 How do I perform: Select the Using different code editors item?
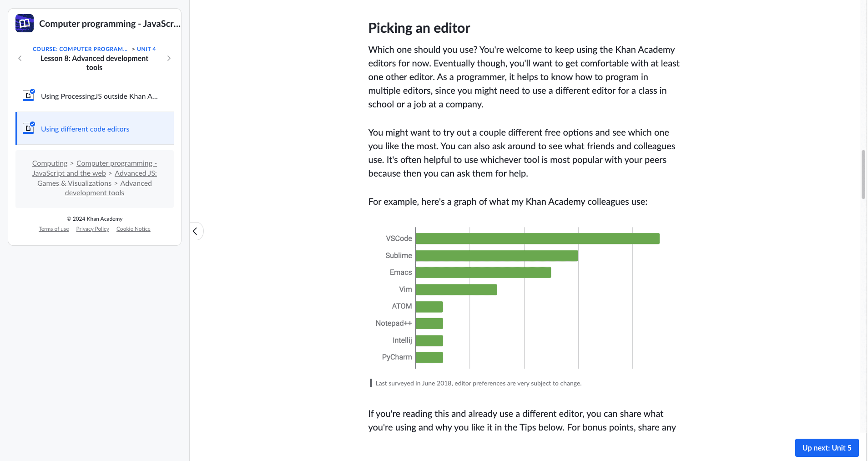coord(85,129)
